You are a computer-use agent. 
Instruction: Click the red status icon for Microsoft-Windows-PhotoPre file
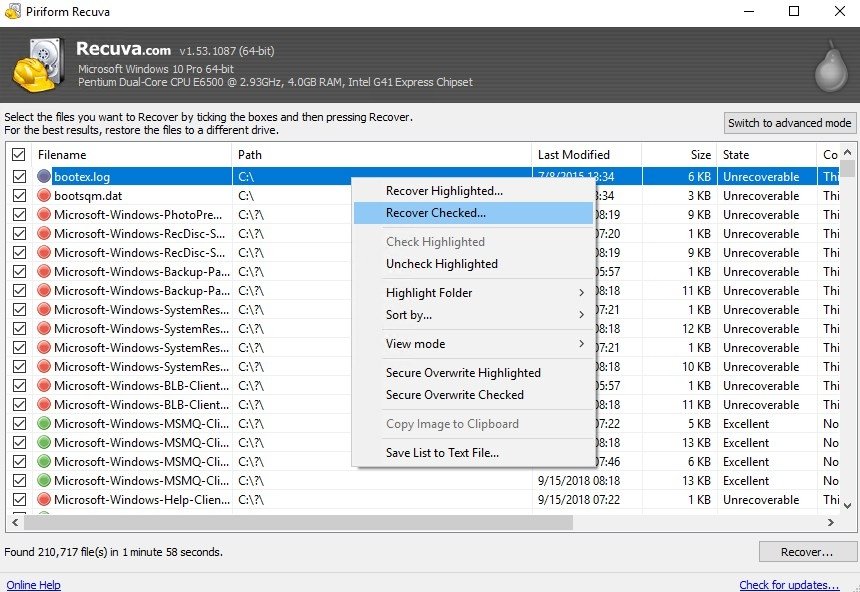pyautogui.click(x=44, y=215)
